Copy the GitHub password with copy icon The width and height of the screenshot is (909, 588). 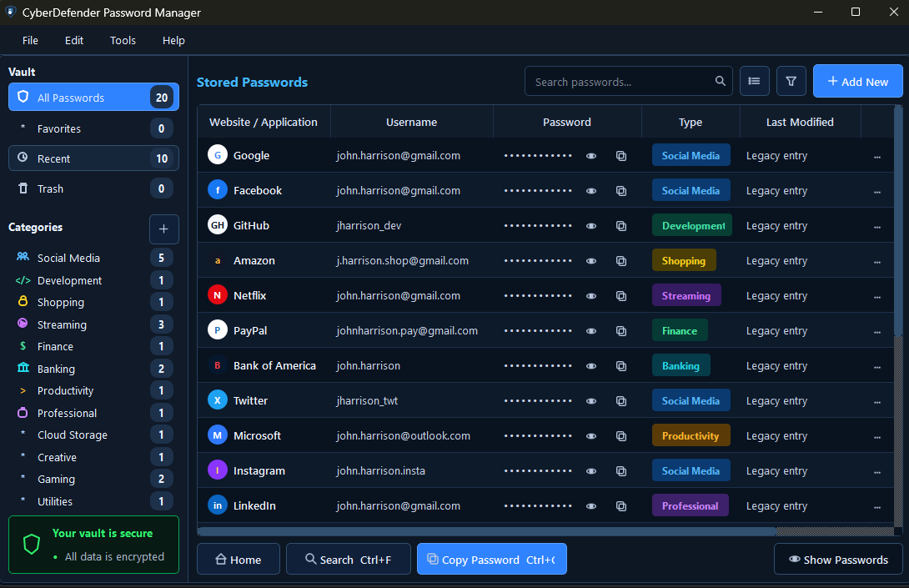coord(621,226)
